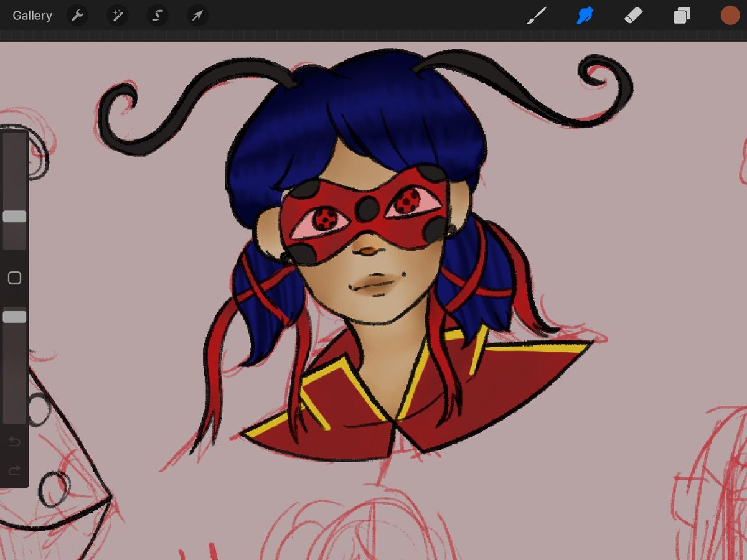Select the Smudge tool
The image size is (747, 560).
pos(585,16)
